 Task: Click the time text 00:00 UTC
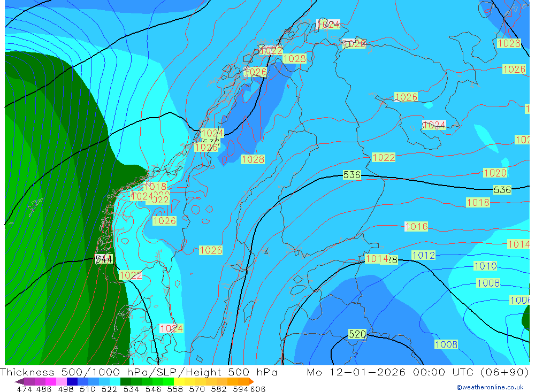point(444,372)
